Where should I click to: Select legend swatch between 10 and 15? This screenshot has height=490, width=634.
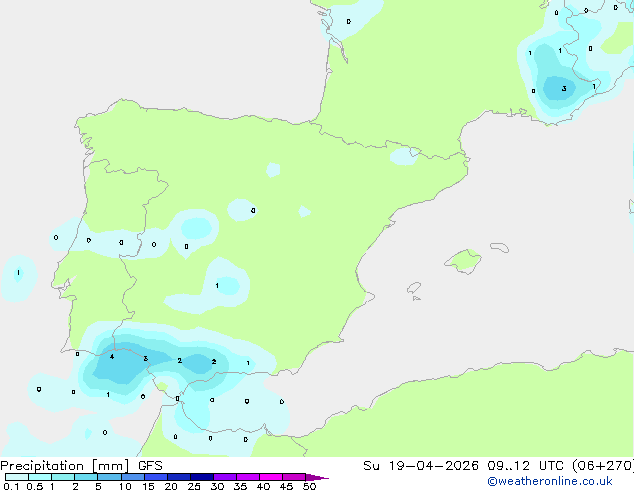coord(132,477)
